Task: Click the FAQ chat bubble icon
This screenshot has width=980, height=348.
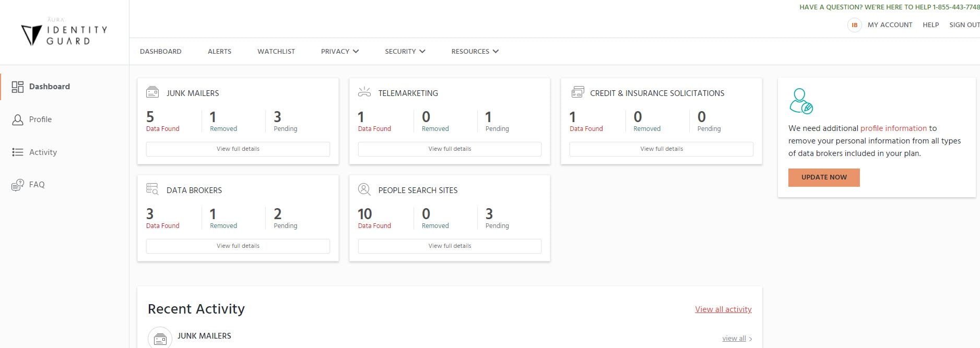Action: (18, 185)
